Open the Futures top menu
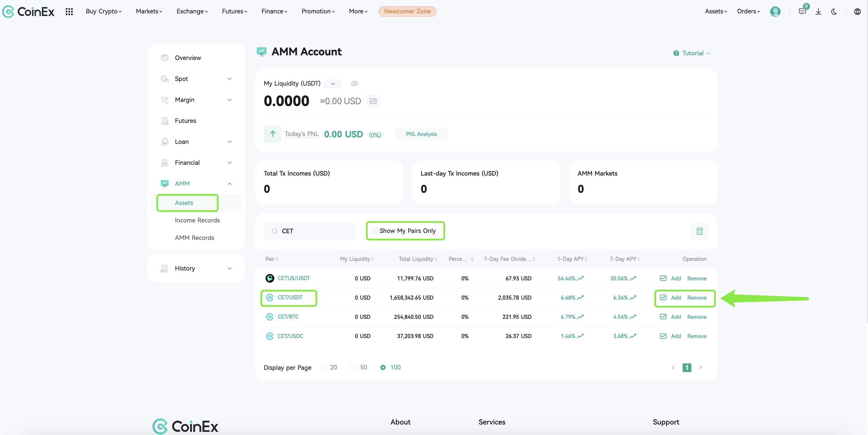Screen dimensions: 868x435 click(x=235, y=11)
